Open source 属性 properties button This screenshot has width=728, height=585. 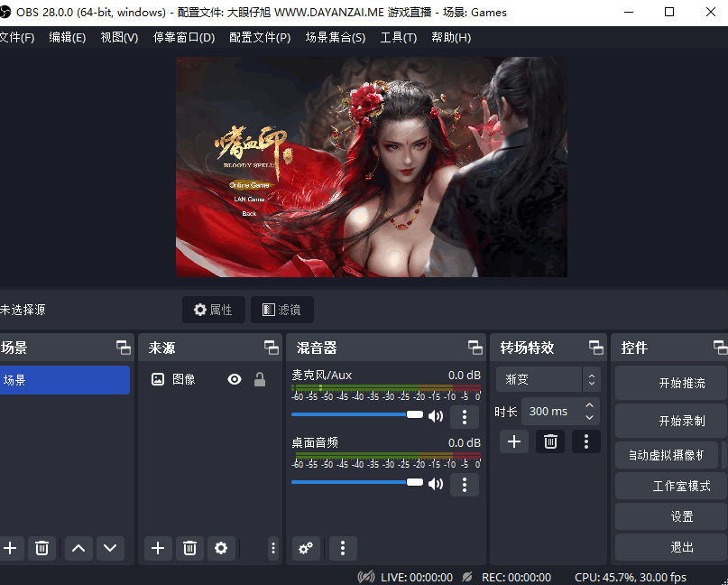(214, 310)
